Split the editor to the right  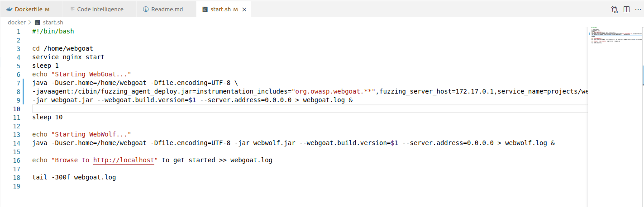pyautogui.click(x=626, y=9)
